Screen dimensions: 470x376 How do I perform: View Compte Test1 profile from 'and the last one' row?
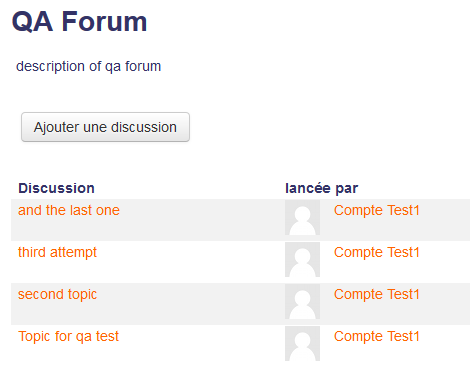pyautogui.click(x=377, y=210)
